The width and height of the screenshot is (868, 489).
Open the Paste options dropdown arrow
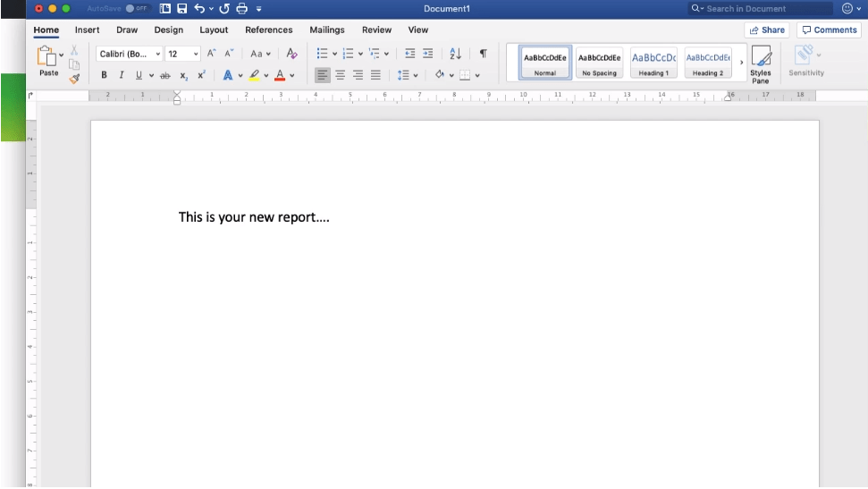click(x=61, y=55)
